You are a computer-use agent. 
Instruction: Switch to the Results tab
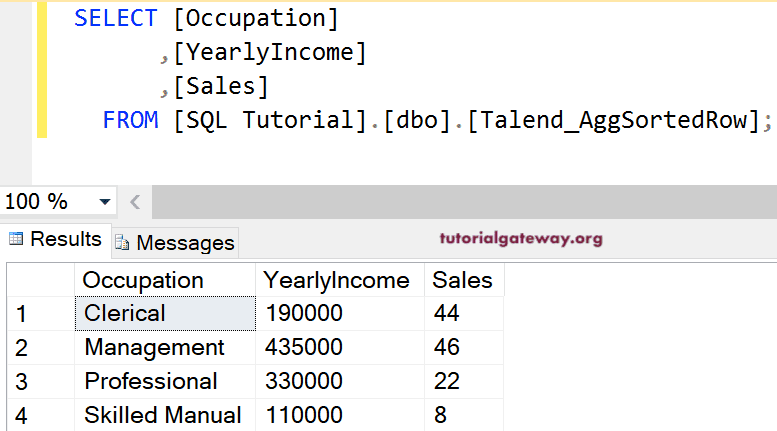click(56, 240)
